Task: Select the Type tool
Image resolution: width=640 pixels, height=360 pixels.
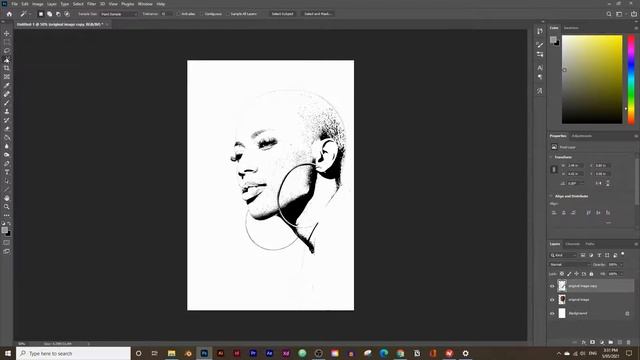Action: 7,172
